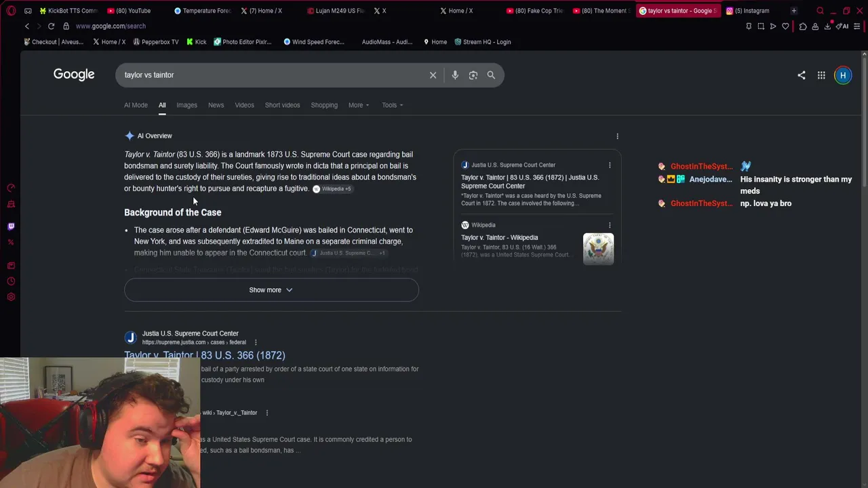Open the Pepperbox TV bookmark

tap(155, 42)
